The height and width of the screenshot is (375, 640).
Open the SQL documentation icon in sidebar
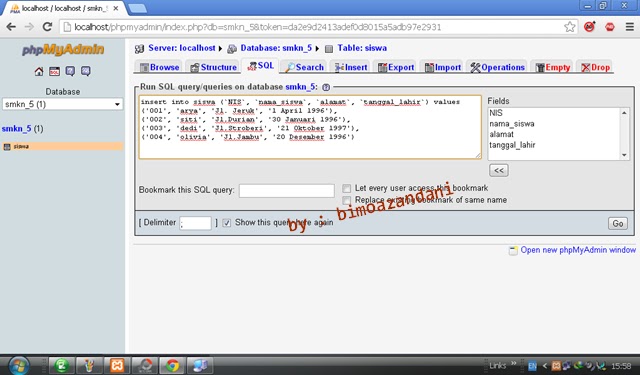pyautogui.click(x=85, y=71)
